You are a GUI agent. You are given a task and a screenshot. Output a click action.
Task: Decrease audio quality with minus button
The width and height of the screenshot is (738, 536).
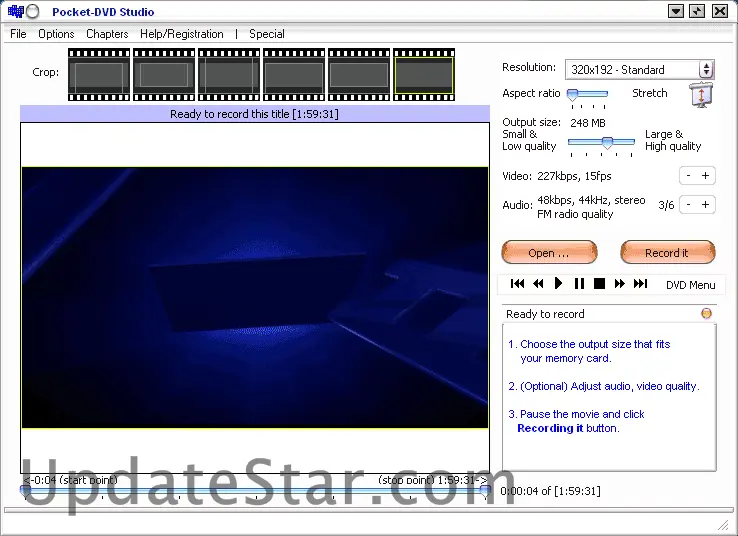click(687, 205)
